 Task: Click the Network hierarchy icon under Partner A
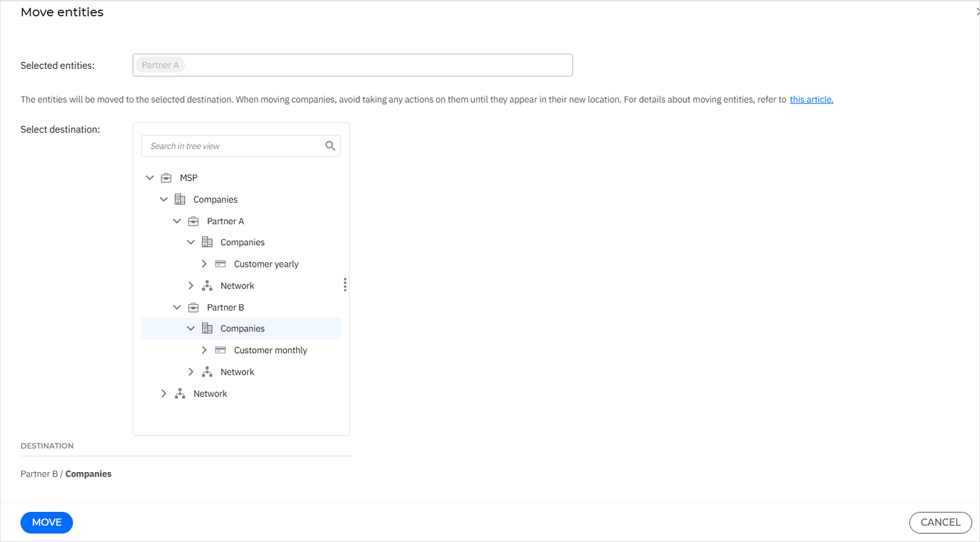click(207, 285)
